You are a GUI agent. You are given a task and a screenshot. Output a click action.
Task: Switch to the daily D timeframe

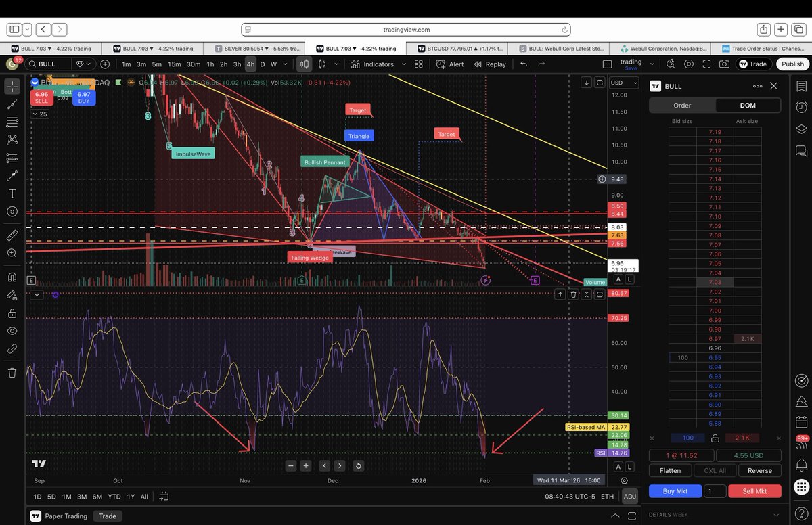coord(263,64)
